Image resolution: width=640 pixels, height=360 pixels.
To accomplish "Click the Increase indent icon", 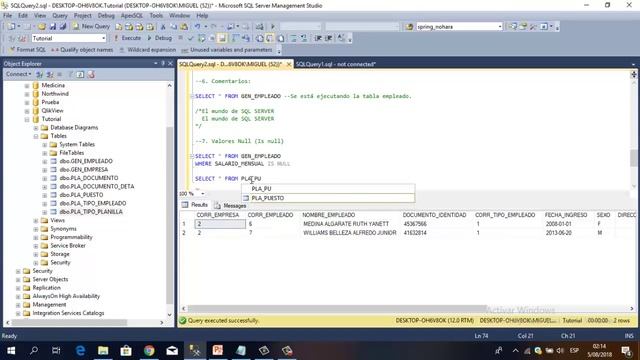I will point(329,38).
